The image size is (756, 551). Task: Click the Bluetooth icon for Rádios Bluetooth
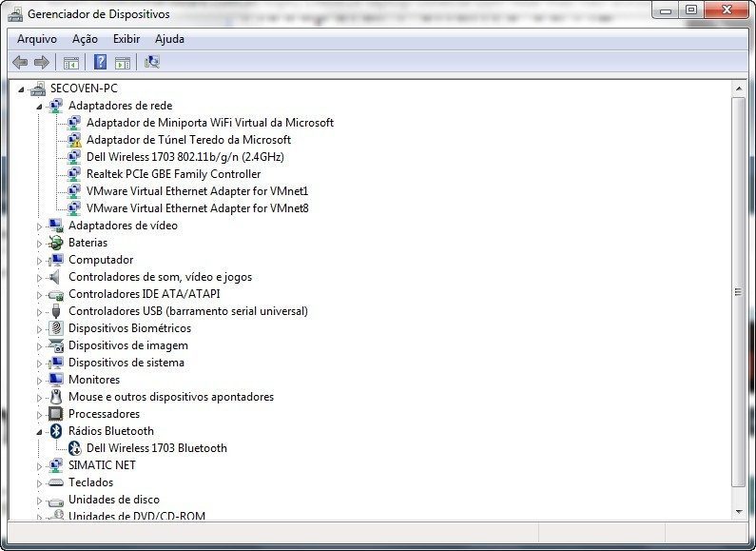click(56, 431)
